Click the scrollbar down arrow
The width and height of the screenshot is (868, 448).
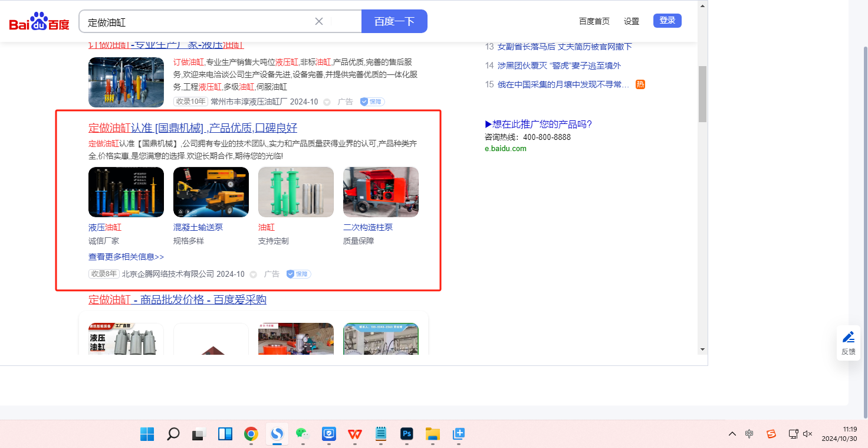[702, 349]
